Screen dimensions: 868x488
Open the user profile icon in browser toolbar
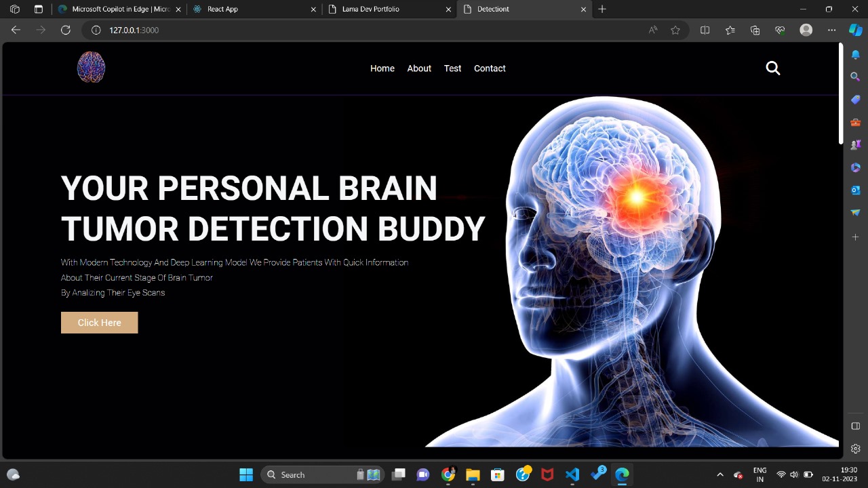(x=806, y=30)
